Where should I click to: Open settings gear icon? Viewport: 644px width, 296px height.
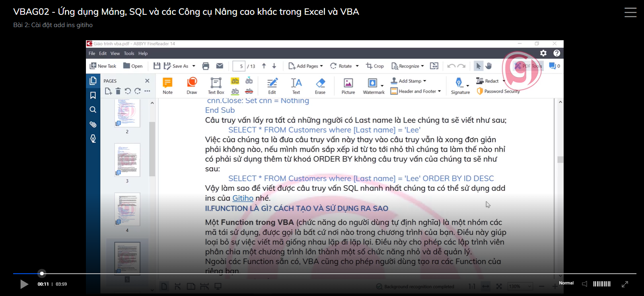(x=543, y=53)
